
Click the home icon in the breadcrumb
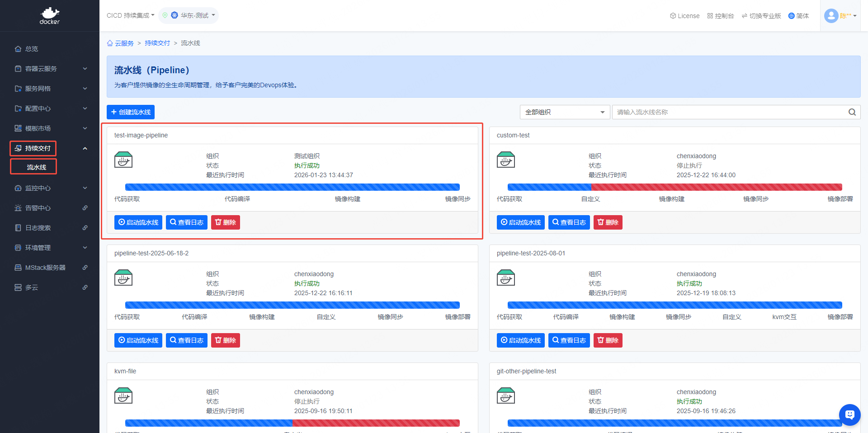click(110, 43)
